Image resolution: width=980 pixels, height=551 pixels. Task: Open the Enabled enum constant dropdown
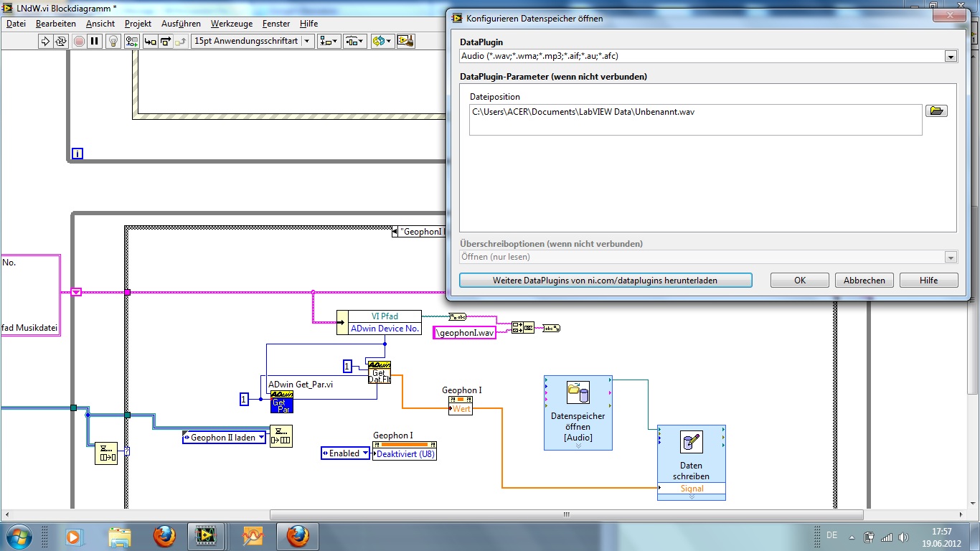tap(345, 453)
